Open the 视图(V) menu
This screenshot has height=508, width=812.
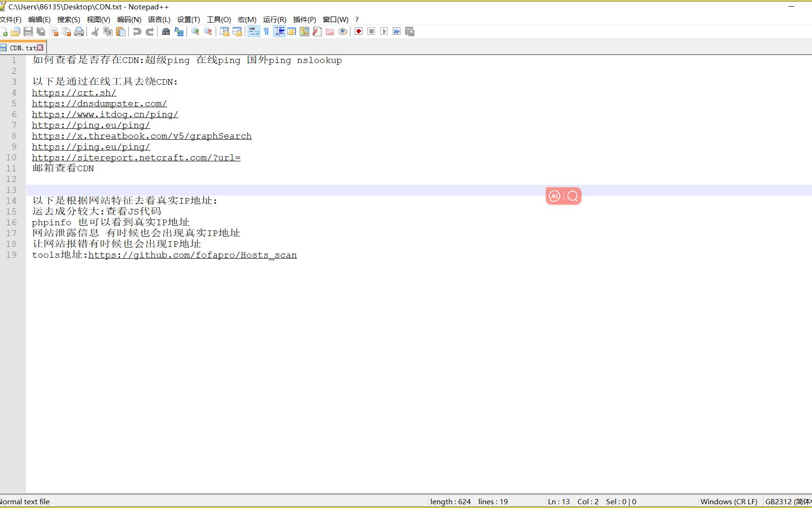pyautogui.click(x=98, y=19)
